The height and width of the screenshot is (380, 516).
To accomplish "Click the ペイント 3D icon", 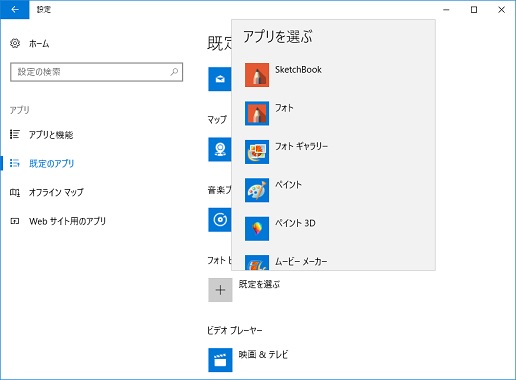I will (x=257, y=229).
